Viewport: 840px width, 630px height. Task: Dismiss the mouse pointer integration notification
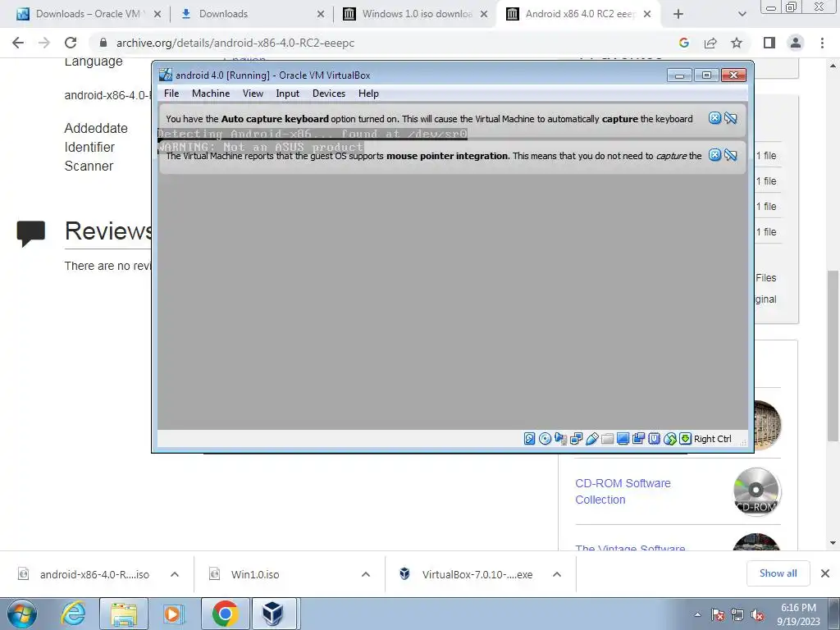714,155
